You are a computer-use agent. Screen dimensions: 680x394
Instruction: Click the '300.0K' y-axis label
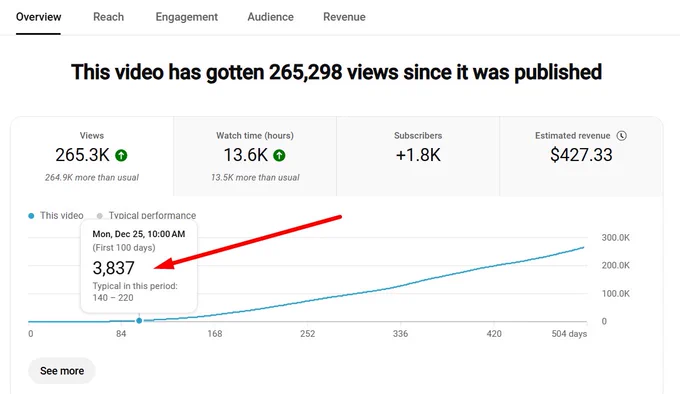pyautogui.click(x=615, y=238)
